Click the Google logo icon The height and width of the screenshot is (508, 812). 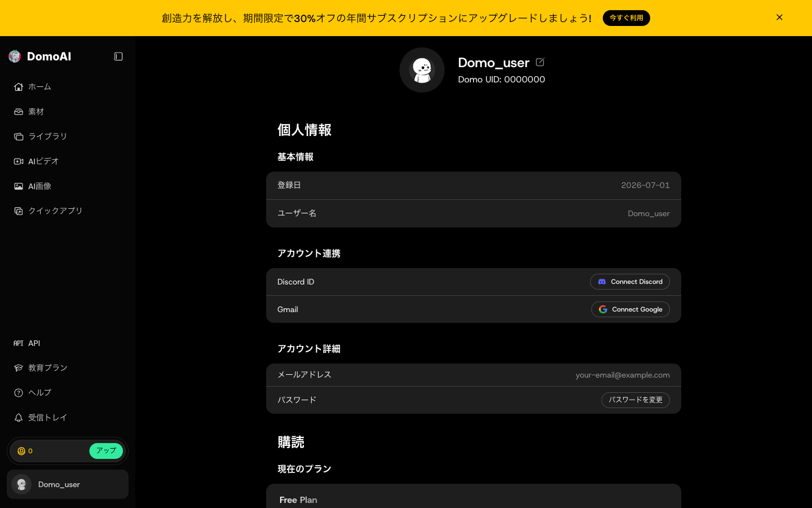point(603,309)
